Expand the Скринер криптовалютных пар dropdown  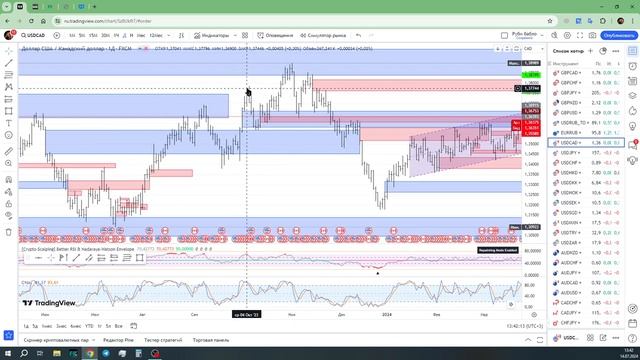click(x=93, y=340)
